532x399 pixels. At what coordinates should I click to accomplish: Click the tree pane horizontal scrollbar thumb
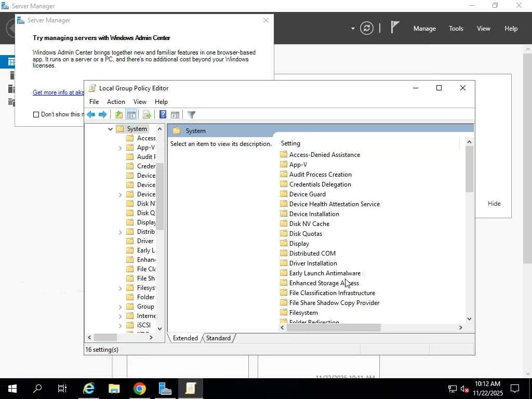[105, 338]
